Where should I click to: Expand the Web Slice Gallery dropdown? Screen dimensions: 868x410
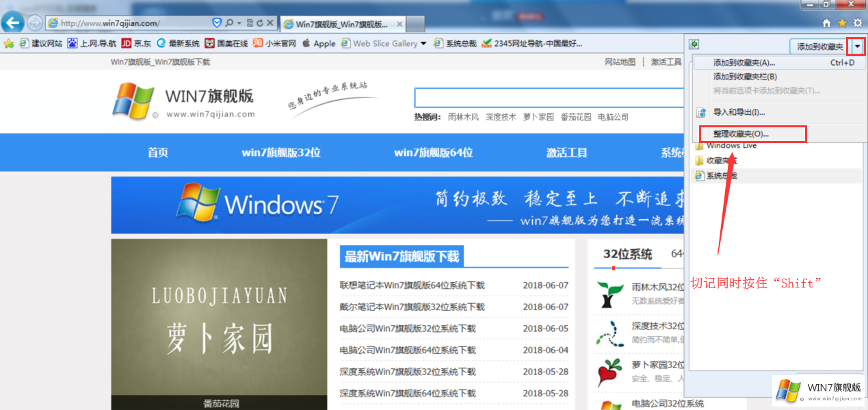click(423, 43)
